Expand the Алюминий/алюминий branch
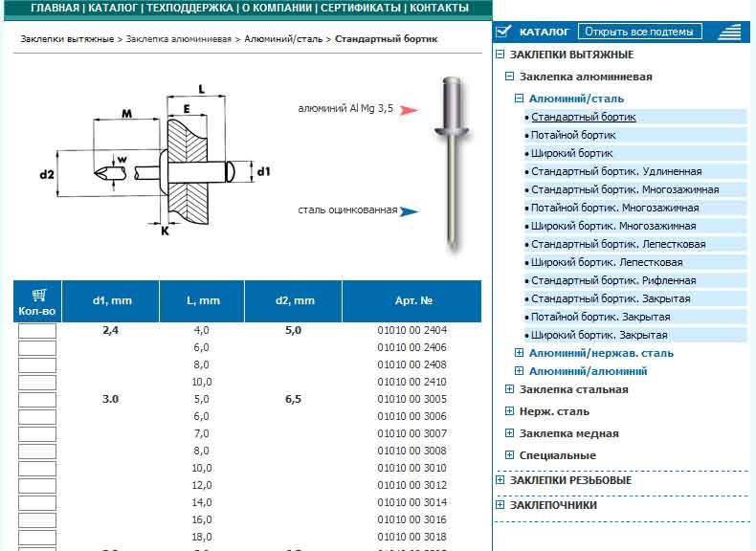 point(519,371)
